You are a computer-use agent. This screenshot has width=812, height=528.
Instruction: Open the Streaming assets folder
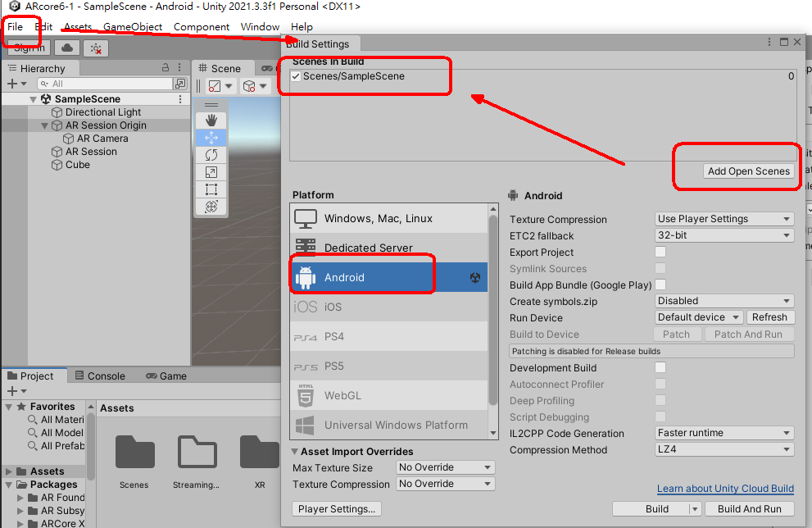click(197, 462)
